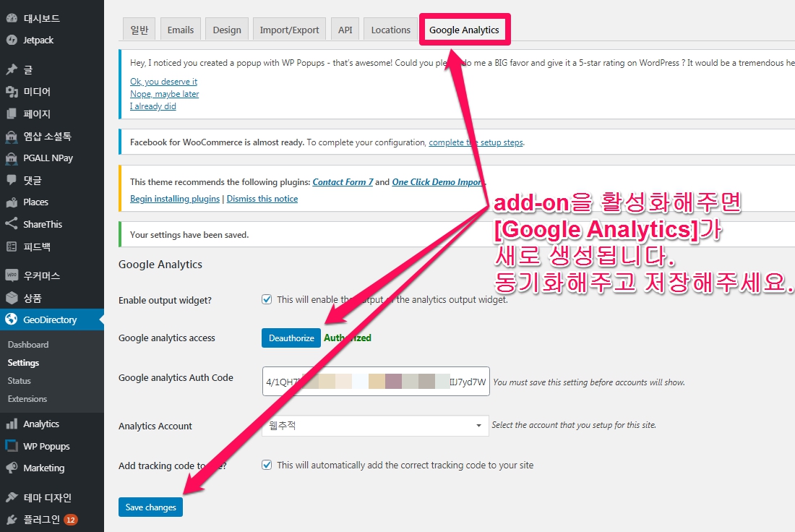Click the Marketing megaphone icon
This screenshot has width=795, height=532.
pyautogui.click(x=11, y=468)
